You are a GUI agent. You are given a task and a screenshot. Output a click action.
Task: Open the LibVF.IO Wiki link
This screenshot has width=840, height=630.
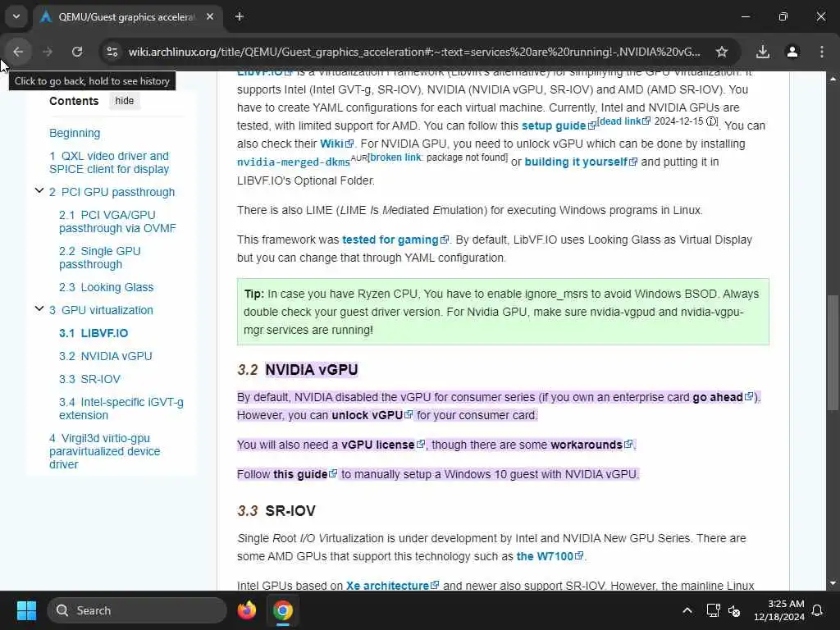[336, 144]
